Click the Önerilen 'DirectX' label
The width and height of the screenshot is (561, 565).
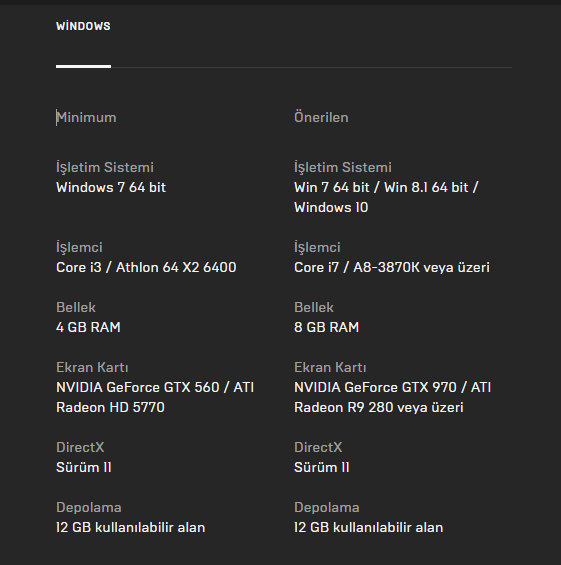[318, 448]
